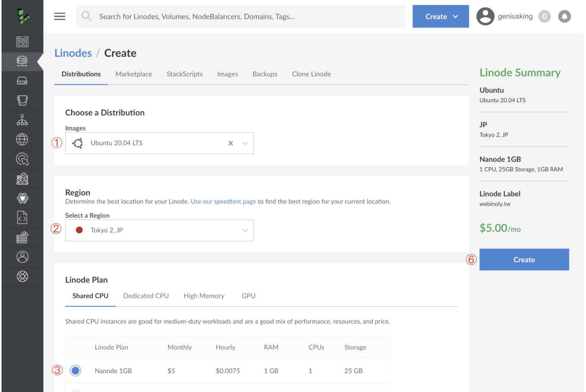Open StackScripts code file icon in sidebar

[x=22, y=218]
